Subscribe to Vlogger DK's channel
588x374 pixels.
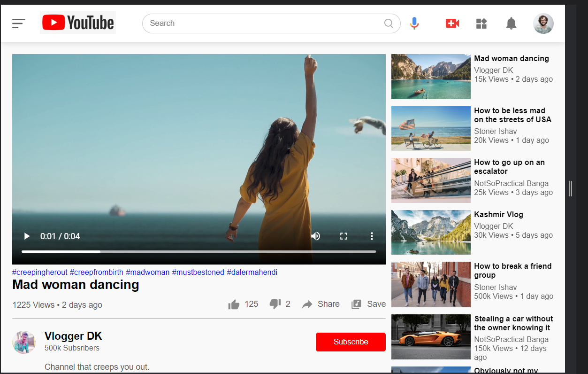click(x=351, y=342)
